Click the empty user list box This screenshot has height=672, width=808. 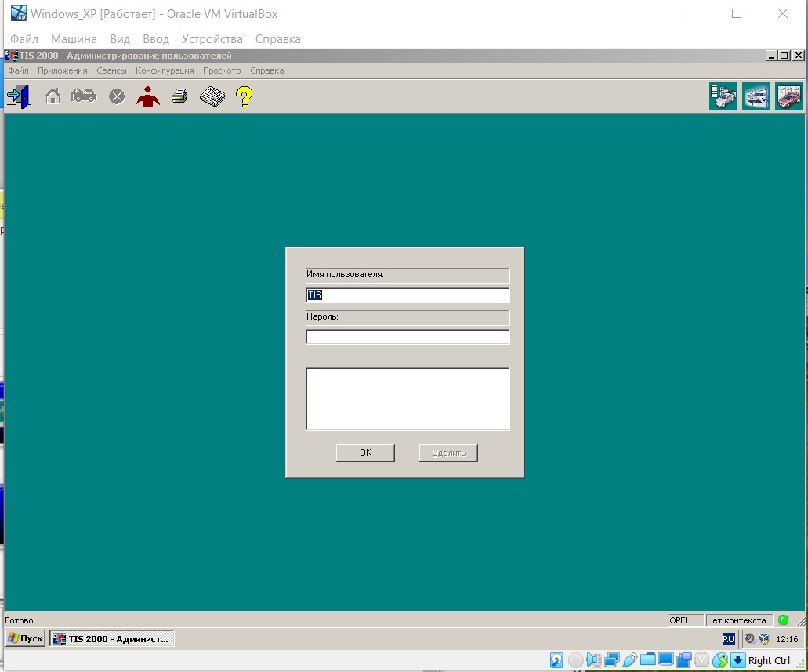pyautogui.click(x=408, y=399)
